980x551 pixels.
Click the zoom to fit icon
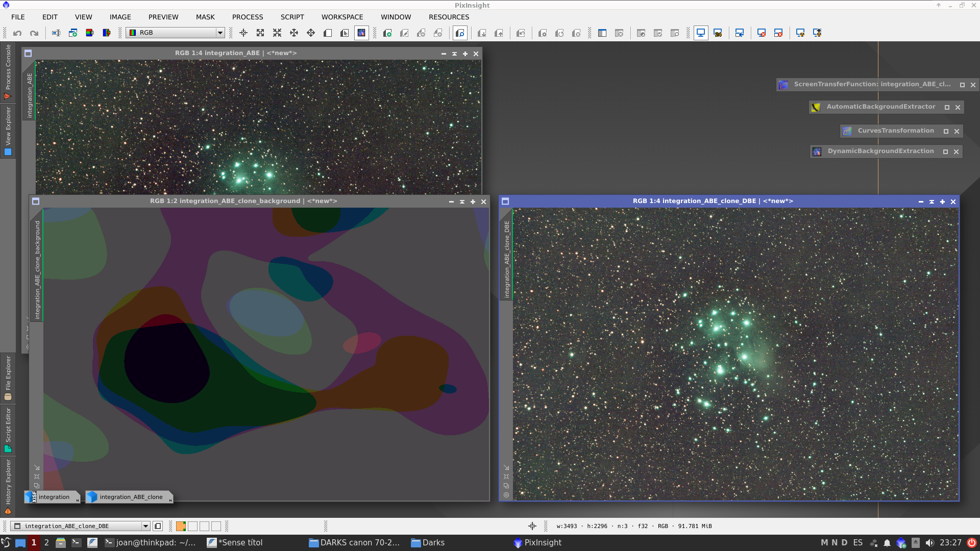pyautogui.click(x=260, y=33)
